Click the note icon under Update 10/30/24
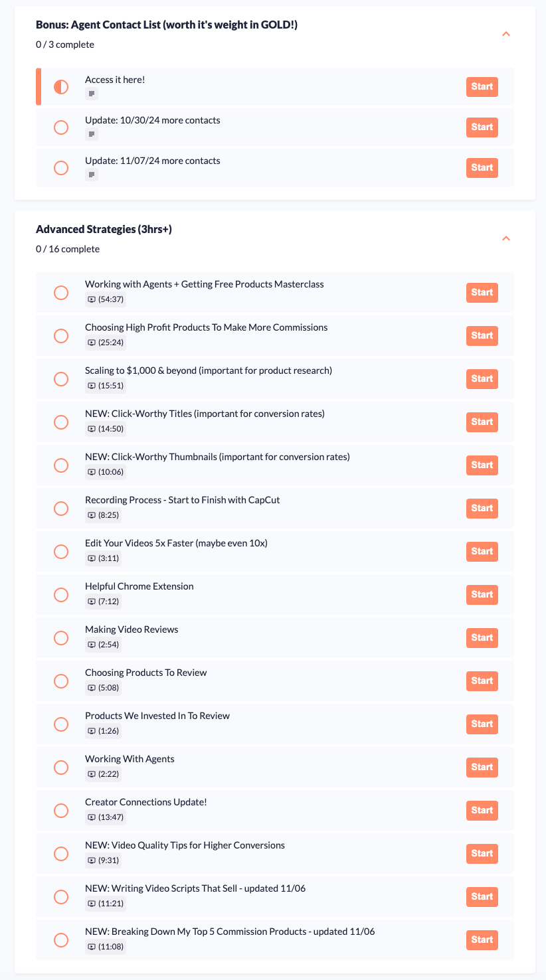546x980 pixels. pyautogui.click(x=92, y=135)
